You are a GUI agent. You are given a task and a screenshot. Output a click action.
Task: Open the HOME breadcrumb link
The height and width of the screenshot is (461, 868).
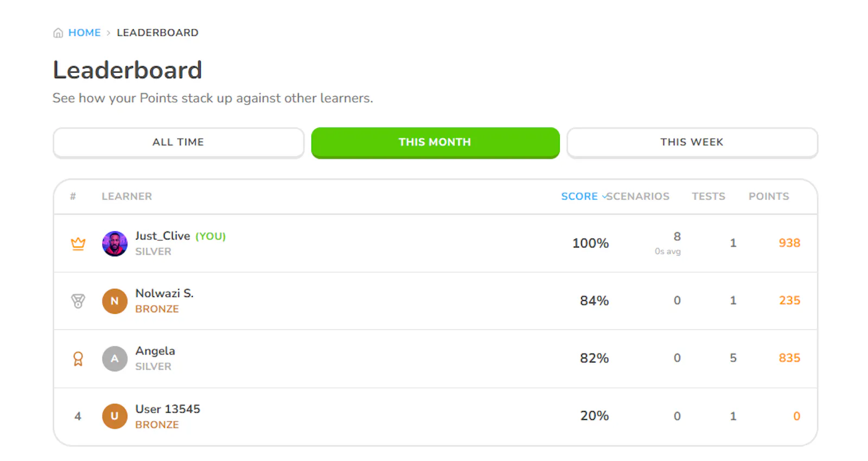(85, 33)
